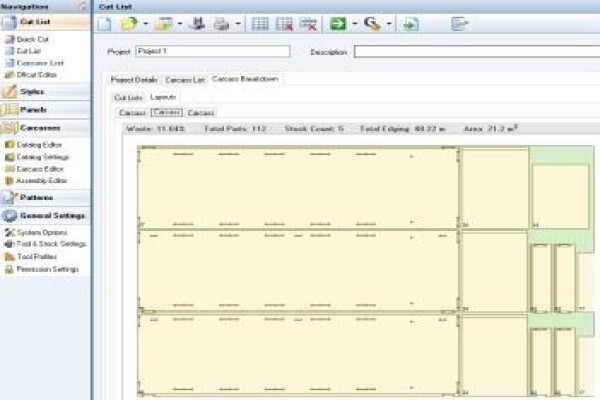Switch to the Carcass Breakdown tab
600x400 pixels.
245,79
